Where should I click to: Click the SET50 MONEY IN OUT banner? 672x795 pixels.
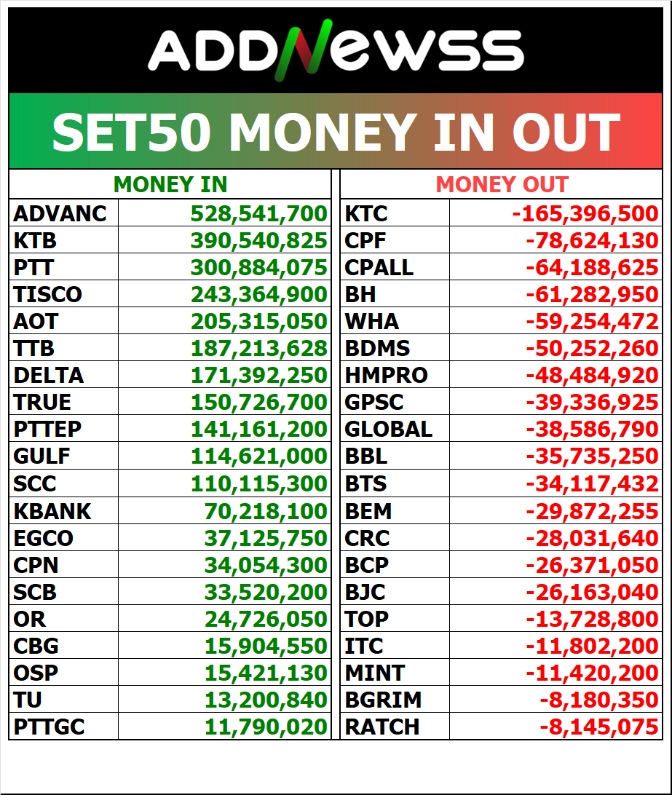coord(336,132)
